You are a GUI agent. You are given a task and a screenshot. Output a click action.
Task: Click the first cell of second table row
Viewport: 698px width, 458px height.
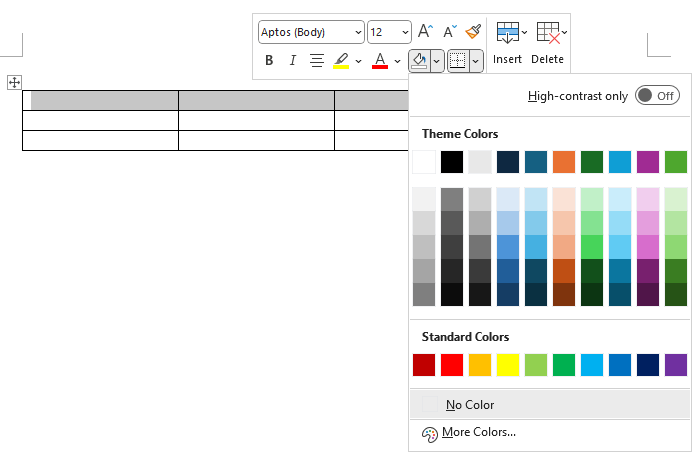[101, 121]
